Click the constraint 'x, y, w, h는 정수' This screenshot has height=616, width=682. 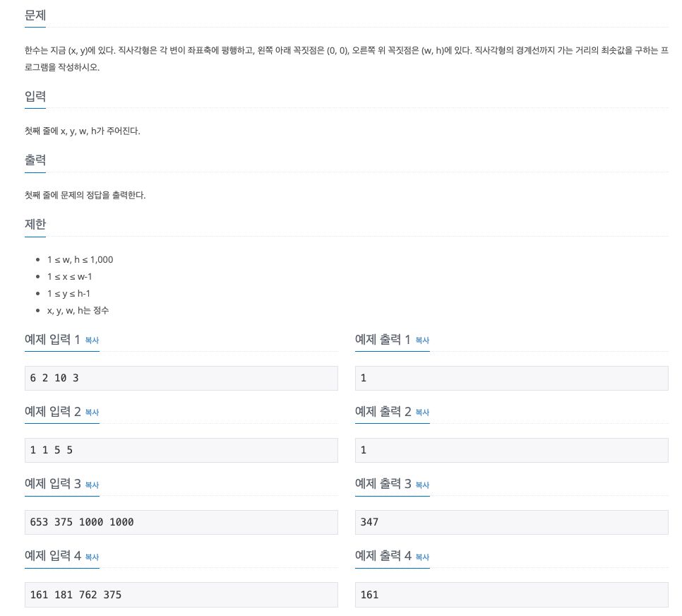[x=78, y=311]
